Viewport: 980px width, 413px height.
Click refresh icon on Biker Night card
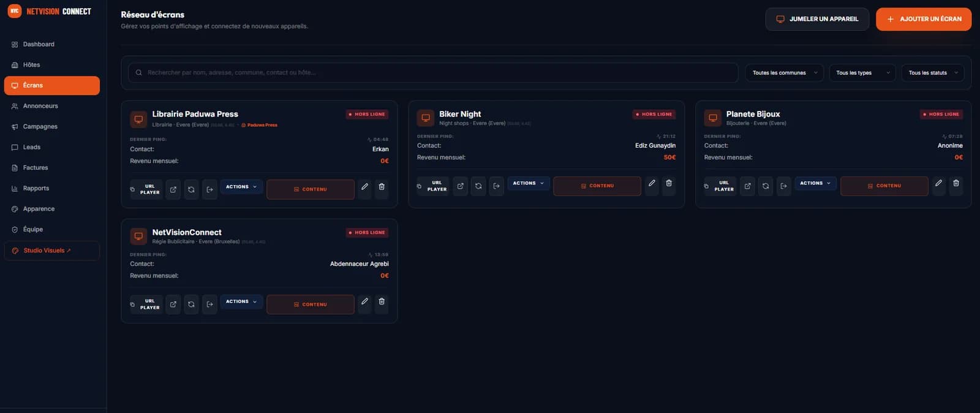tap(478, 186)
